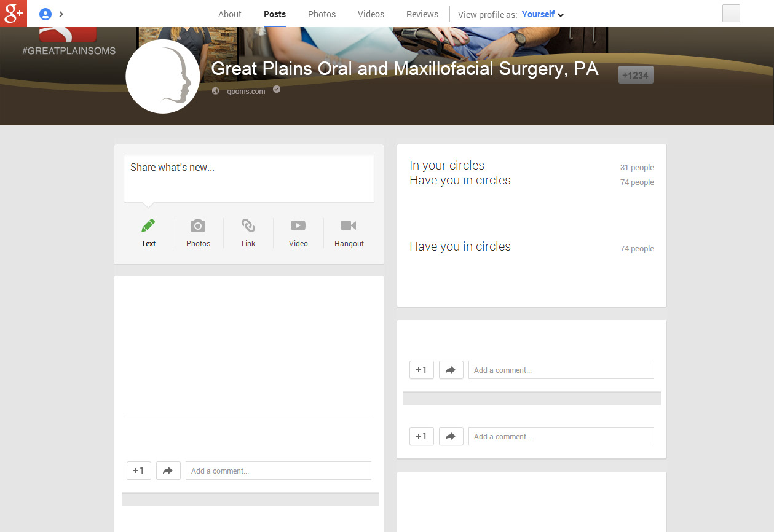Switch to the About tab

click(230, 14)
